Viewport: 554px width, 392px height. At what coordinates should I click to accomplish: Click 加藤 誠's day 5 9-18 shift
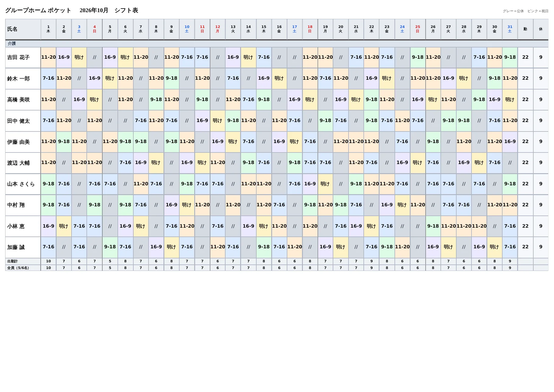110,247
